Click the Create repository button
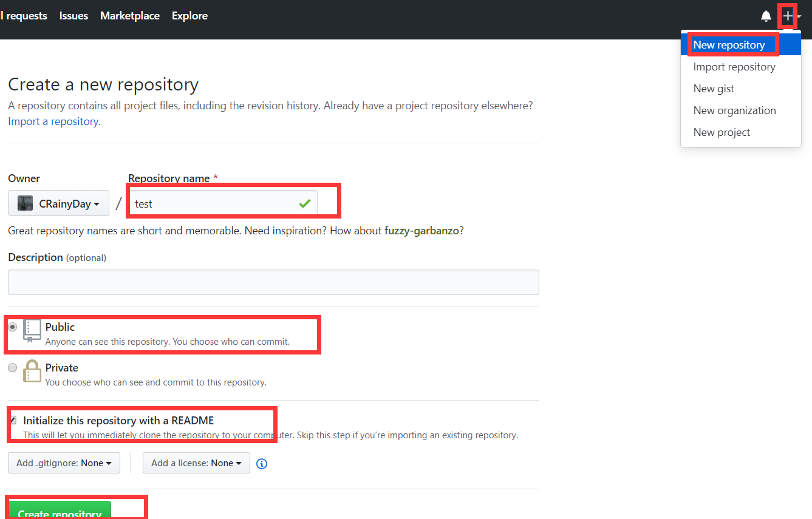 pyautogui.click(x=59, y=513)
